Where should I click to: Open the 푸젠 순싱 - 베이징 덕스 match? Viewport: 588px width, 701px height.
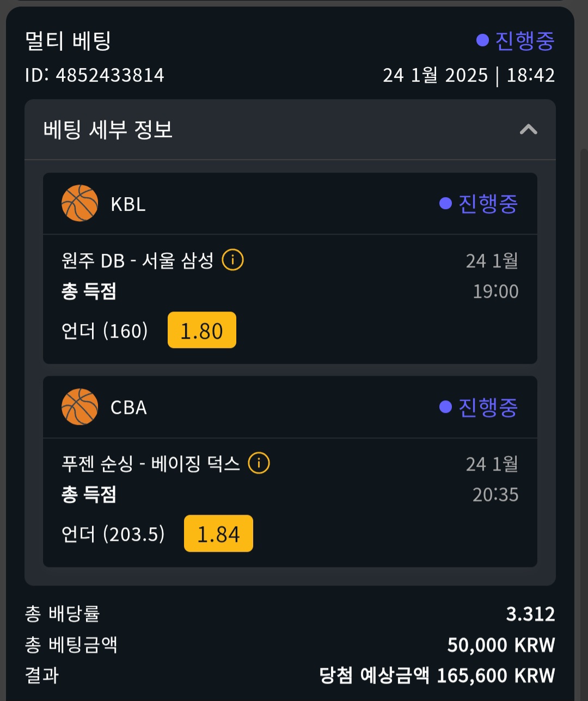click(x=151, y=464)
